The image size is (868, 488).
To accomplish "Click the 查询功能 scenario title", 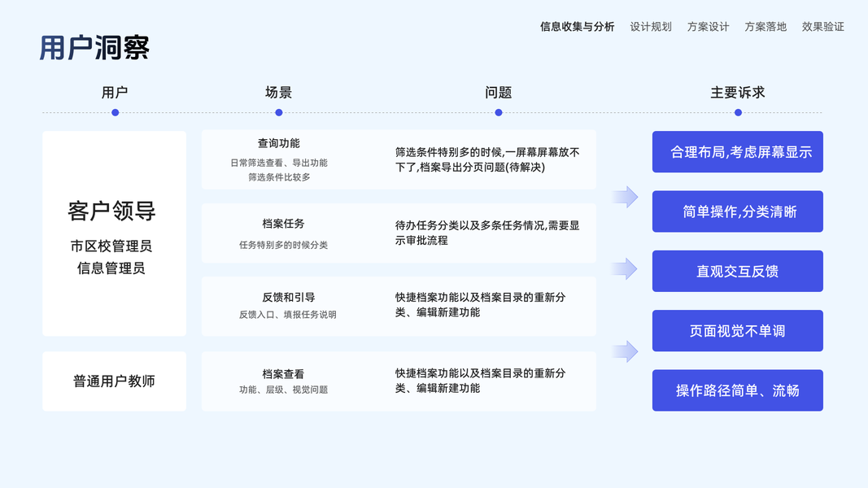I will (278, 143).
